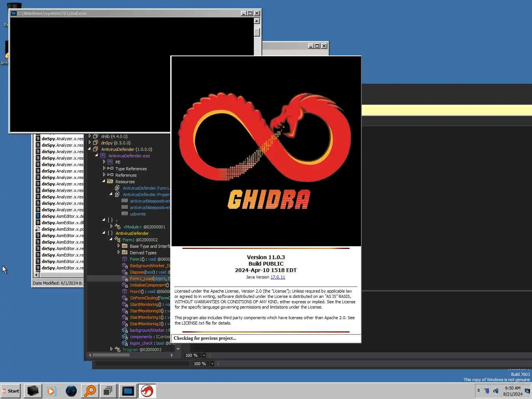Screen dimensions: 532x399
Task: Collapse the AntivirusDefender namespace node
Action: [x=104, y=233]
